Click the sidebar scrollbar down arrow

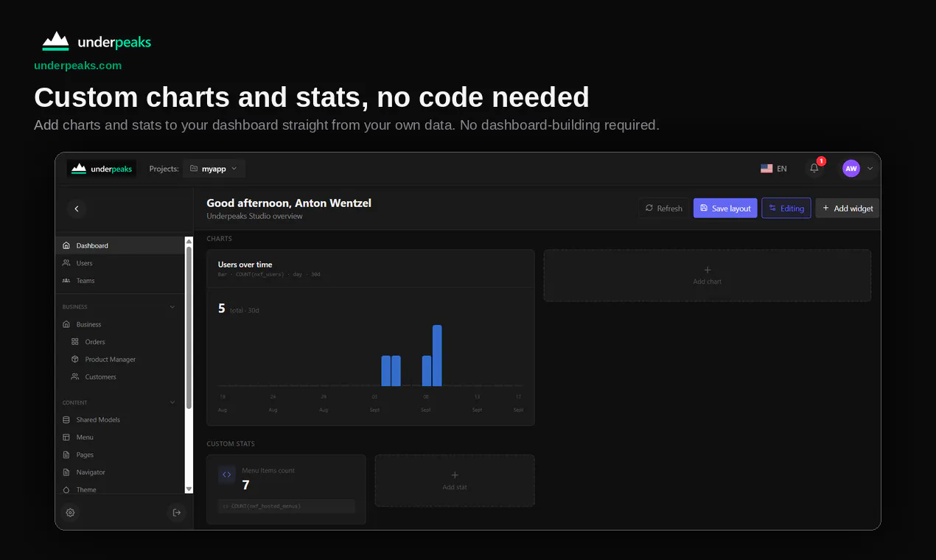[189, 489]
